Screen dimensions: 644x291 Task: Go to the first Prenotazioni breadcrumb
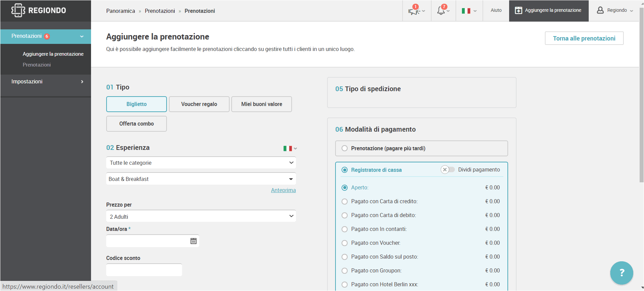[x=160, y=11]
